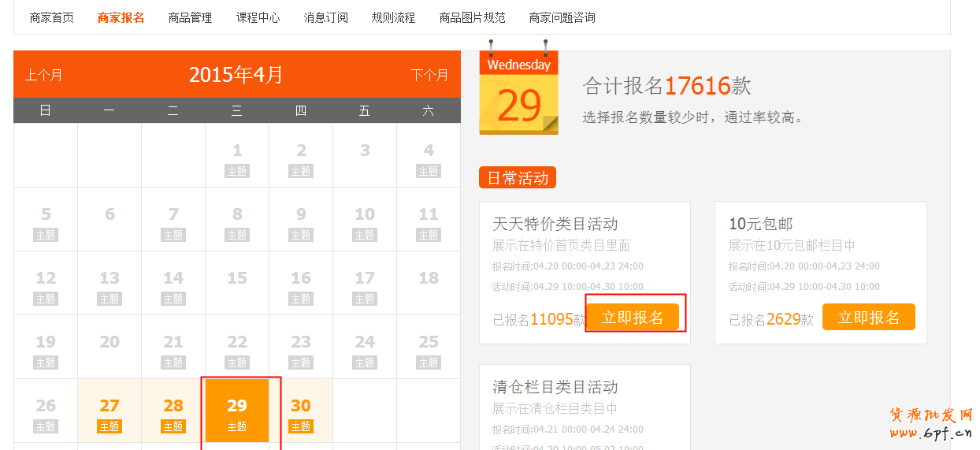Open 商品管理 in the top navigation
980x450 pixels.
point(190,17)
